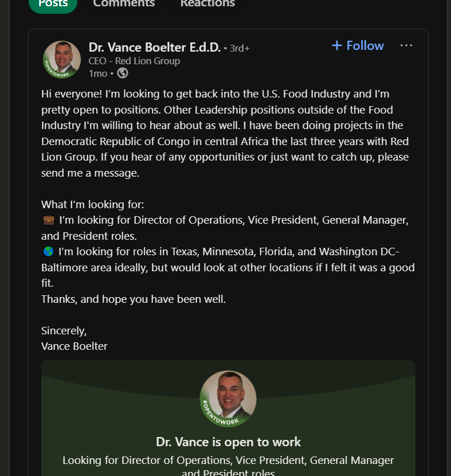Click the 3rd+ connection degree label
This screenshot has width=451, height=476.
240,48
